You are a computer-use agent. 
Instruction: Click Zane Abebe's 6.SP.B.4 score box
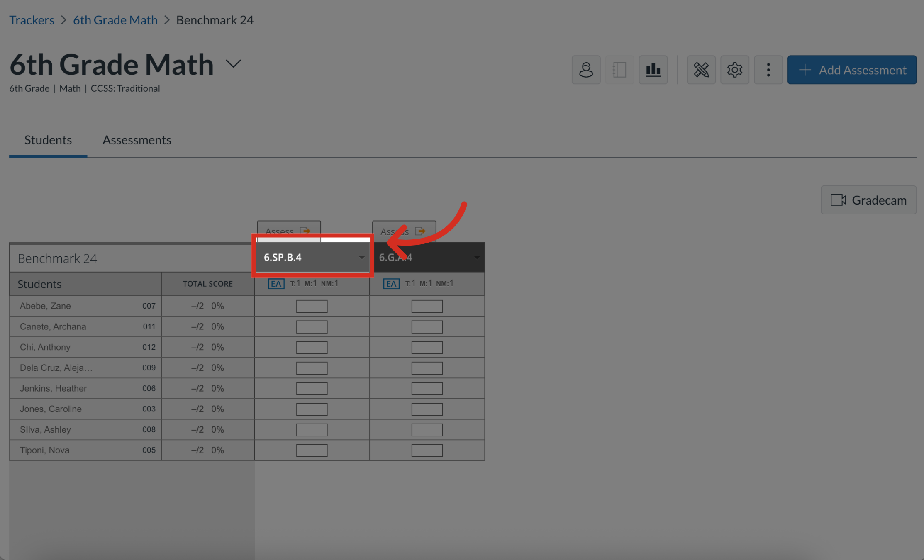312,306
